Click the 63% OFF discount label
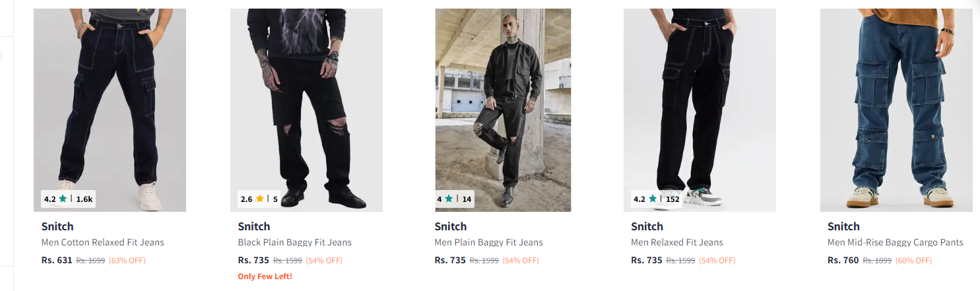The height and width of the screenshot is (291, 980). 127,261
